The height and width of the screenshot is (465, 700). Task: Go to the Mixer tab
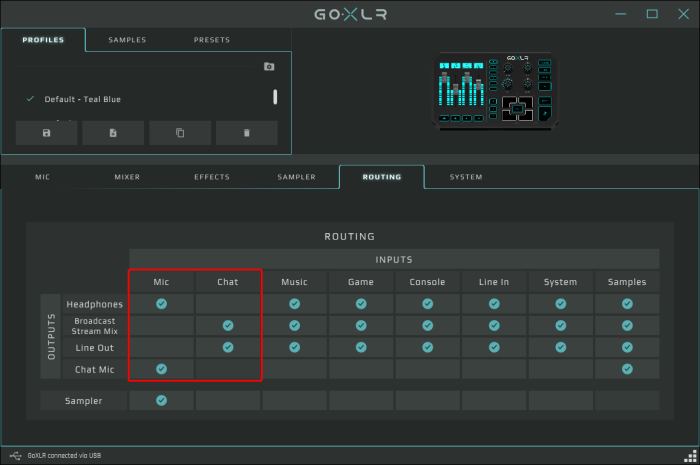(127, 177)
